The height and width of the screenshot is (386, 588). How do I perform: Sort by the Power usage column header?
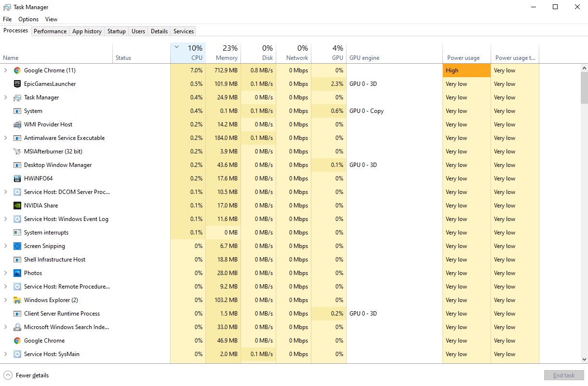click(x=467, y=53)
